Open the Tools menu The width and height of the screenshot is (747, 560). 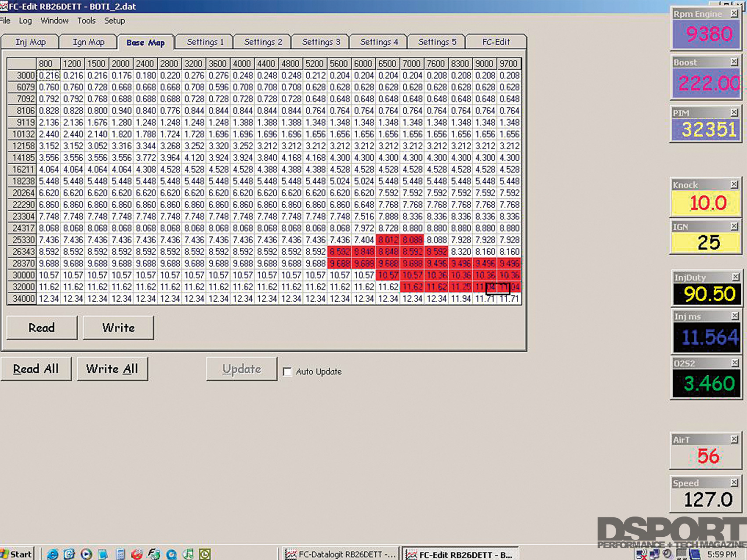[86, 21]
